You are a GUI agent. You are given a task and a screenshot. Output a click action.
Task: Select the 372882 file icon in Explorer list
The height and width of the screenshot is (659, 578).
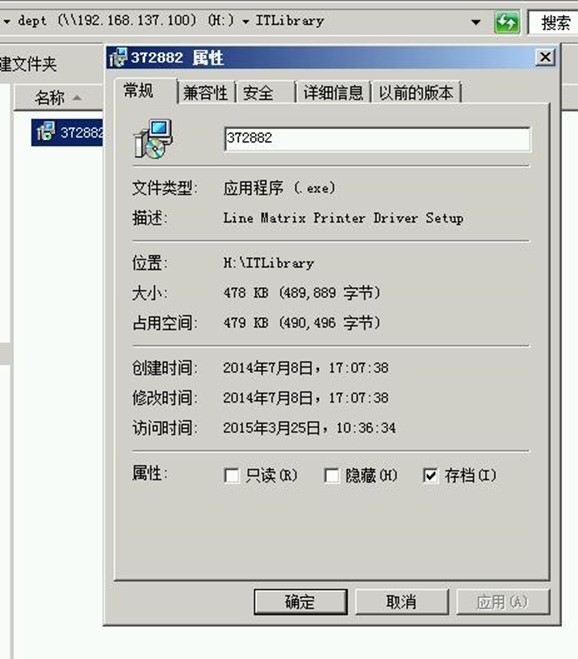45,132
